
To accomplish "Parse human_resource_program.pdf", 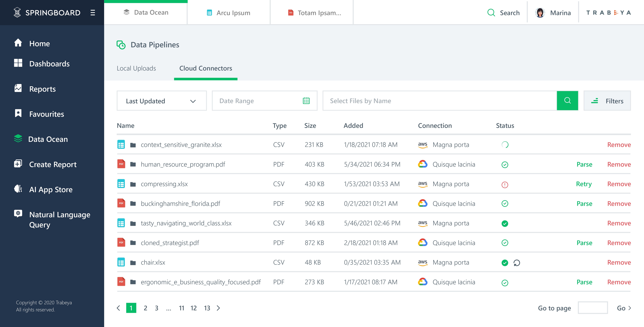I will [584, 165].
